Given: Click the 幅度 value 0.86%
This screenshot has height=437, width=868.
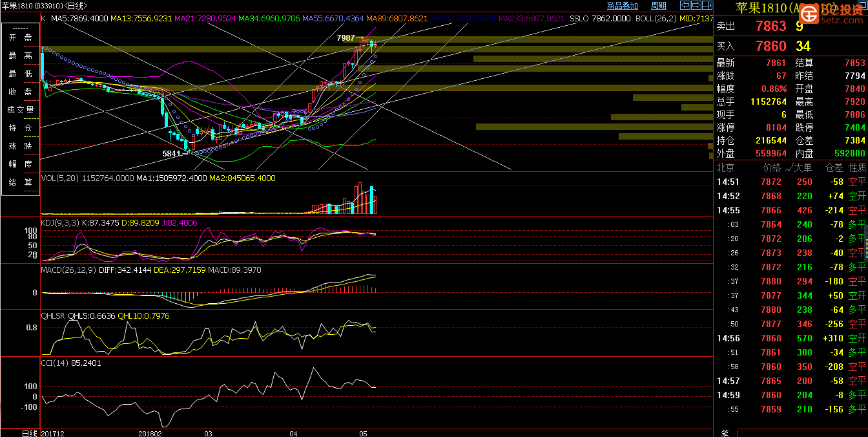Looking at the screenshot, I should pos(774,89).
